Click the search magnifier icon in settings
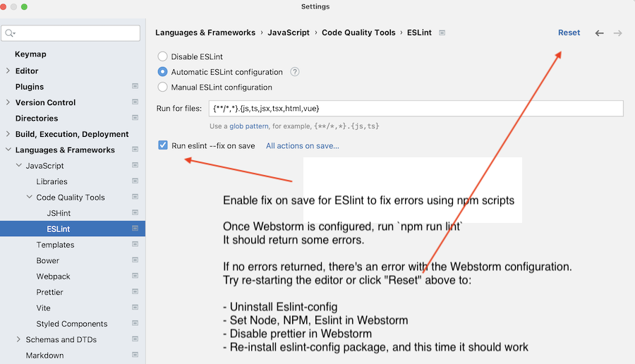 tap(10, 33)
